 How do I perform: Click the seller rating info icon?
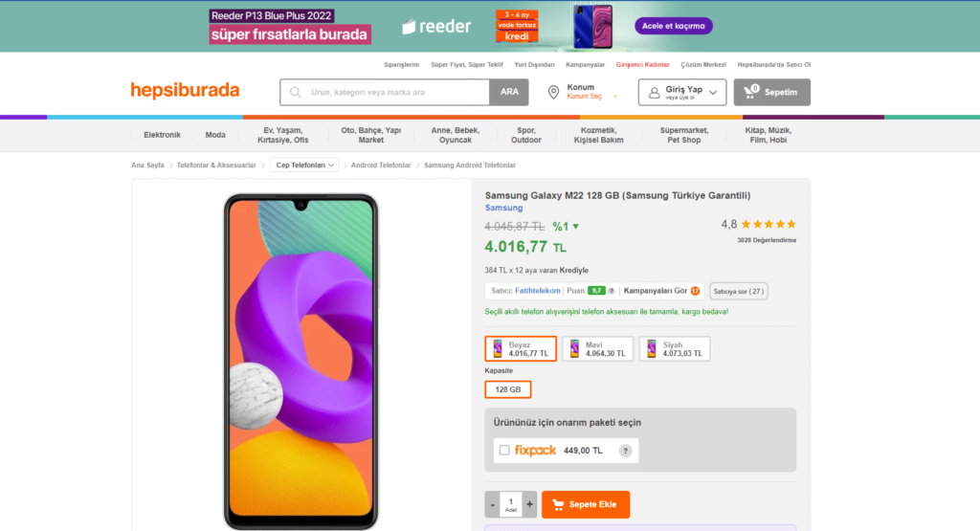click(x=612, y=291)
